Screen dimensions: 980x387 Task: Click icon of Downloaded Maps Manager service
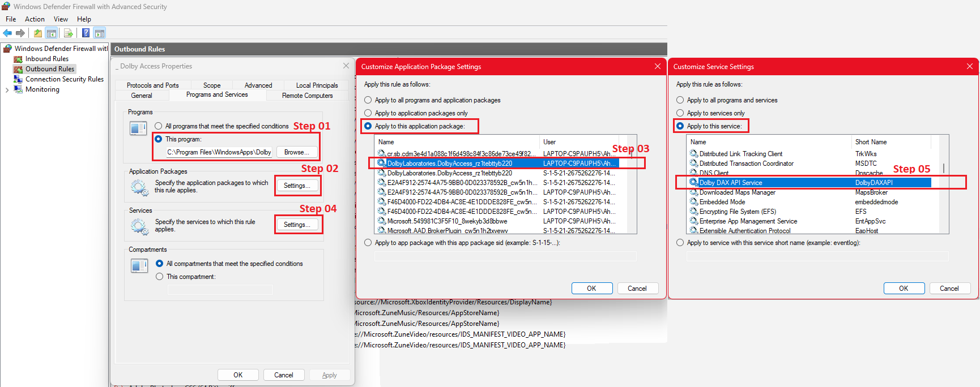(694, 192)
